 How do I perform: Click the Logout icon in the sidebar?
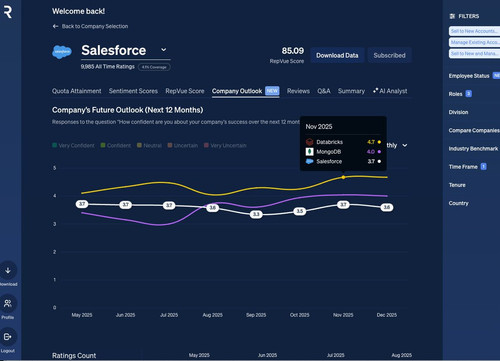coord(8,337)
